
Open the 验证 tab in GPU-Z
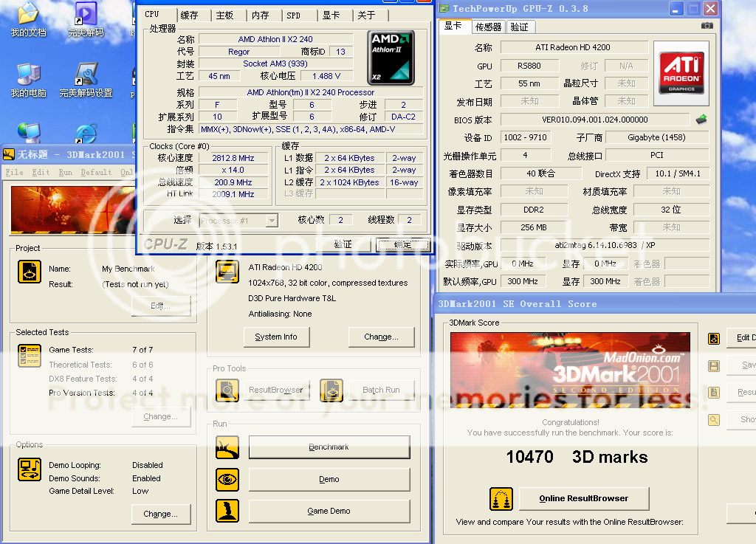click(520, 27)
